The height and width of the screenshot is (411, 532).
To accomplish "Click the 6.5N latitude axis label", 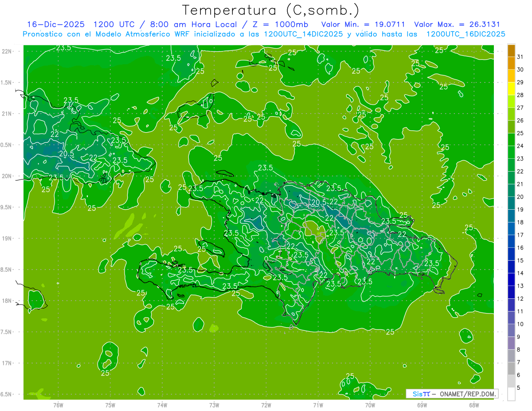I will pos(7,394).
